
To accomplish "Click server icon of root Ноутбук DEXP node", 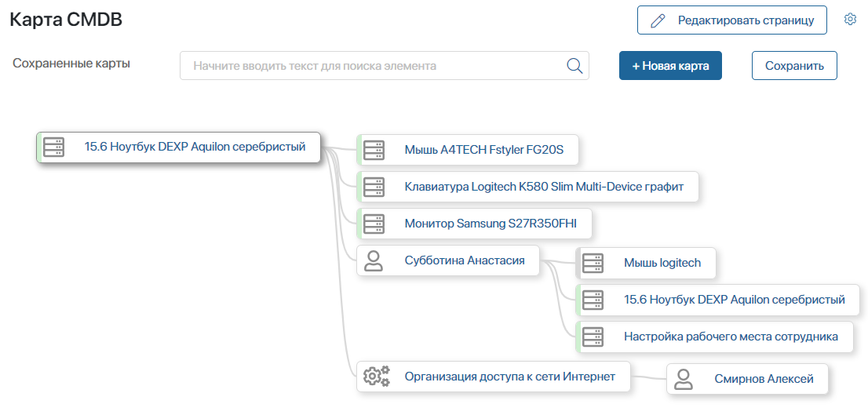I will tap(53, 147).
